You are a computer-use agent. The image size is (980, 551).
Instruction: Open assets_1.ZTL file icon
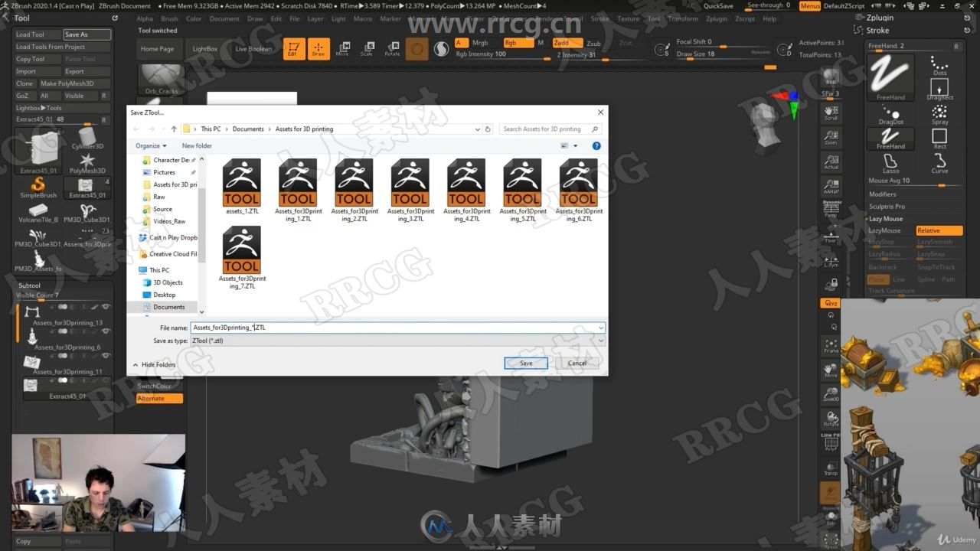pos(242,187)
